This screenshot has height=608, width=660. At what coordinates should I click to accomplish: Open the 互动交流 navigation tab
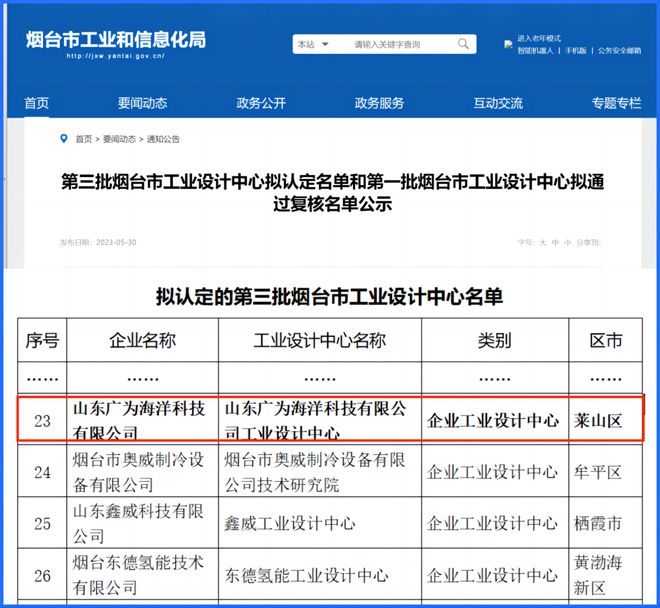498,103
